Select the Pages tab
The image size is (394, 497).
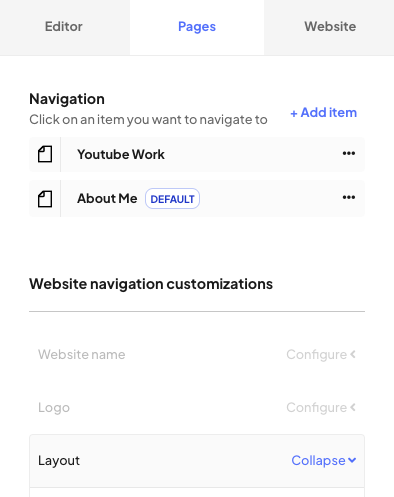point(197,27)
